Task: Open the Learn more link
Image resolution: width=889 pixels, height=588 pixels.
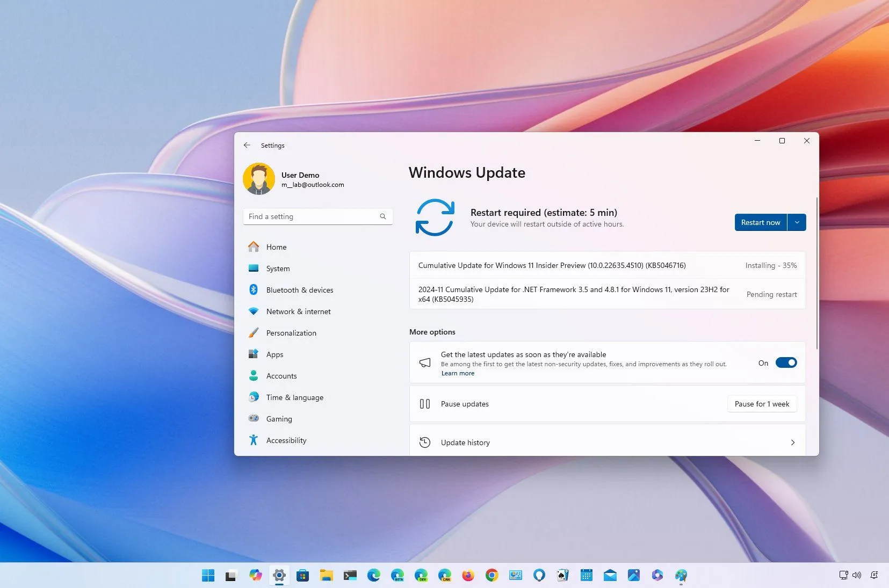Action: click(457, 373)
